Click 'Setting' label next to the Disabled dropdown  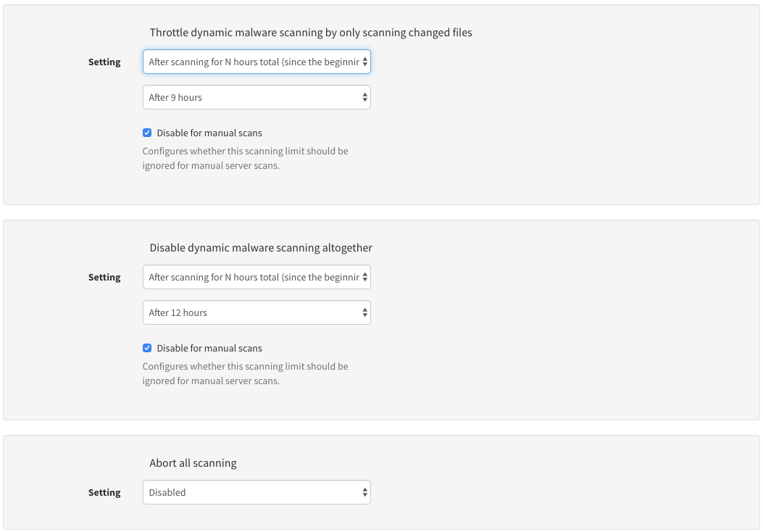pos(104,492)
